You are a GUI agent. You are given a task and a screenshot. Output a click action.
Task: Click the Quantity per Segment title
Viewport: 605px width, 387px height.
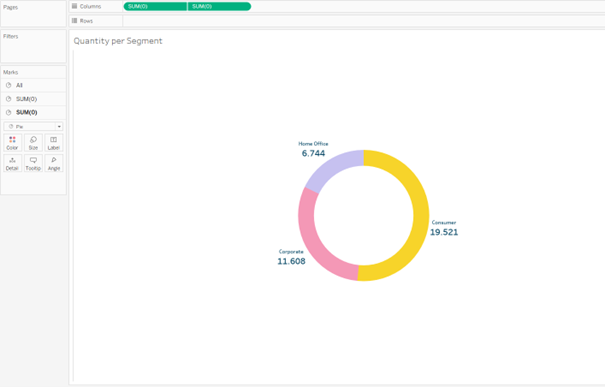tap(118, 41)
